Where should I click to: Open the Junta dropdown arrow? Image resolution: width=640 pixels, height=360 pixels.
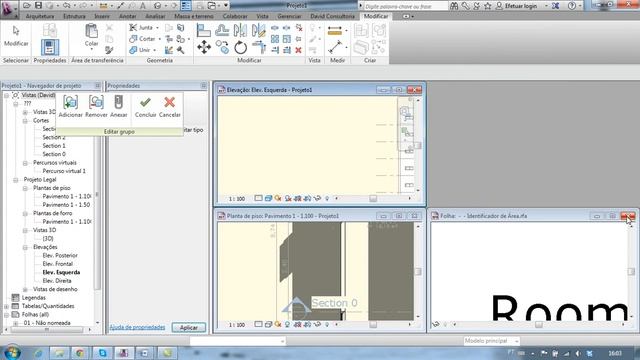[158, 28]
